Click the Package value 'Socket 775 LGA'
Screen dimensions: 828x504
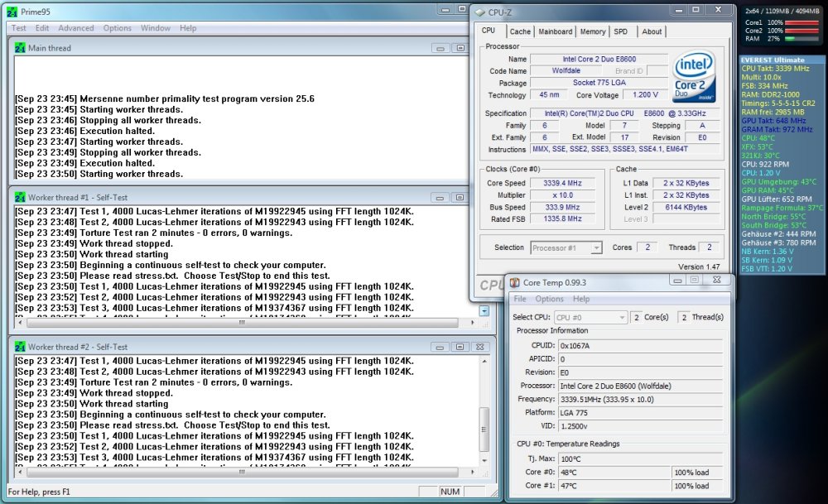pos(599,83)
